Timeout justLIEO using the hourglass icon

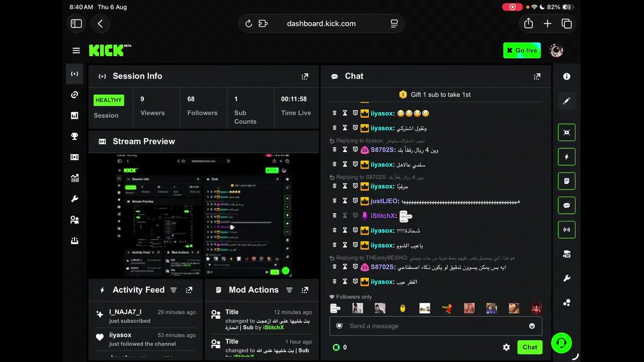click(x=345, y=201)
